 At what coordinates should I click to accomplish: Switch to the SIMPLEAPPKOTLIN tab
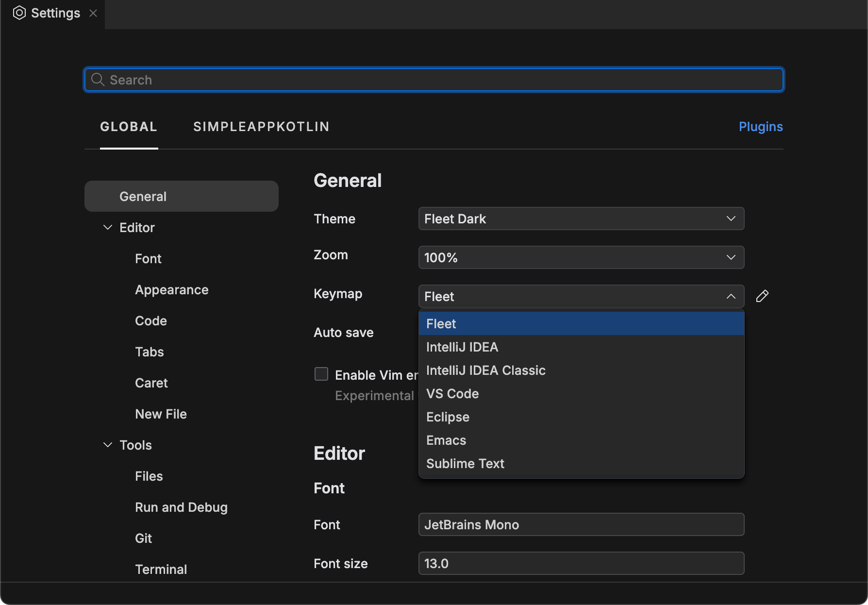[x=261, y=126]
